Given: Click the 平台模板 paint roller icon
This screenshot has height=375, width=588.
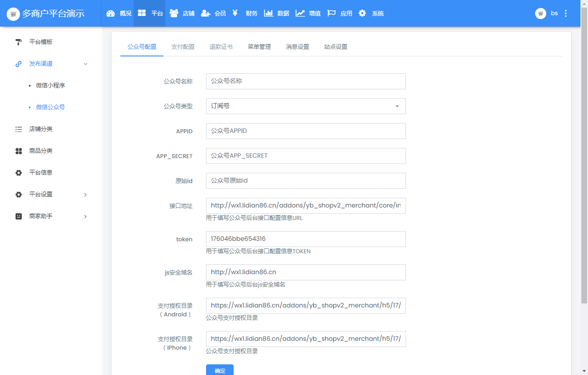Looking at the screenshot, I should (19, 42).
